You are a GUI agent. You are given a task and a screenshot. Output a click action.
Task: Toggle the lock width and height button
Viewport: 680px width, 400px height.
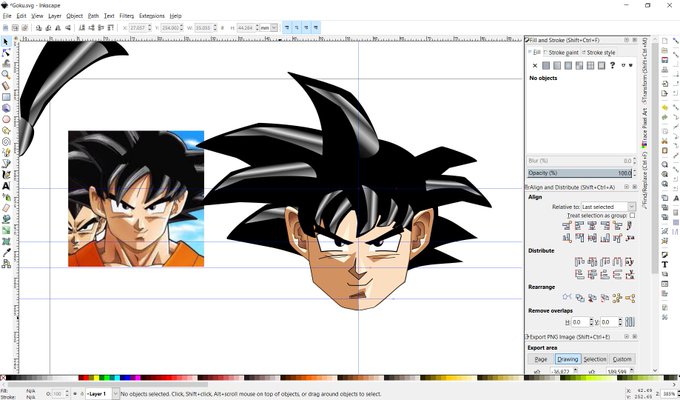tap(222, 28)
